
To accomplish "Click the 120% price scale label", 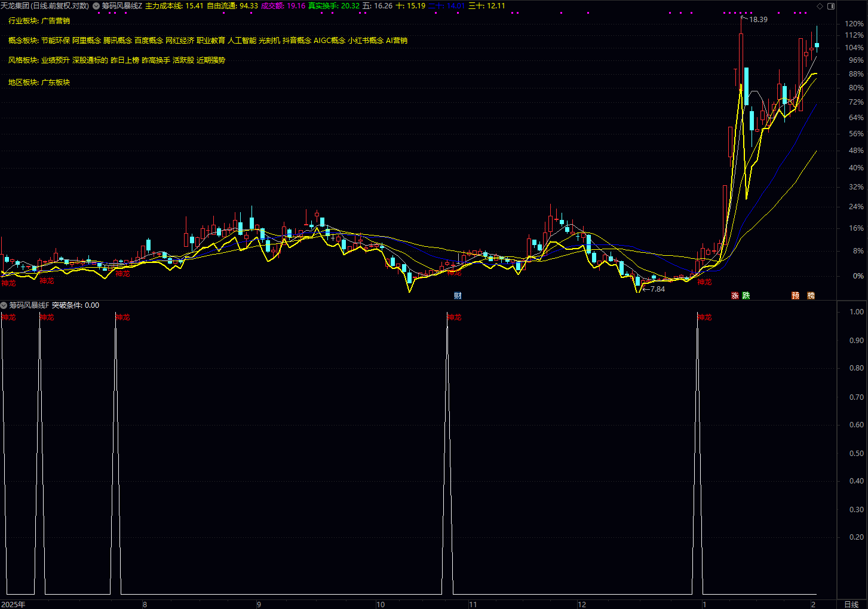I will 854,24.
